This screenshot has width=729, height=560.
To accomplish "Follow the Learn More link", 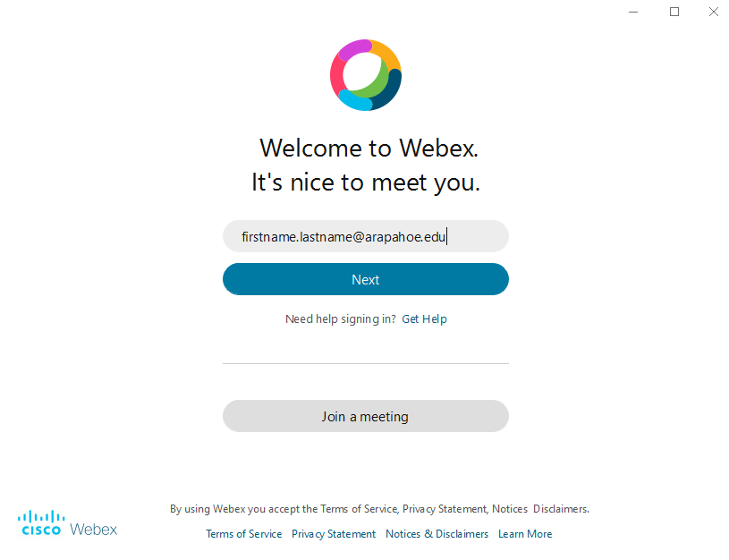I will click(525, 534).
